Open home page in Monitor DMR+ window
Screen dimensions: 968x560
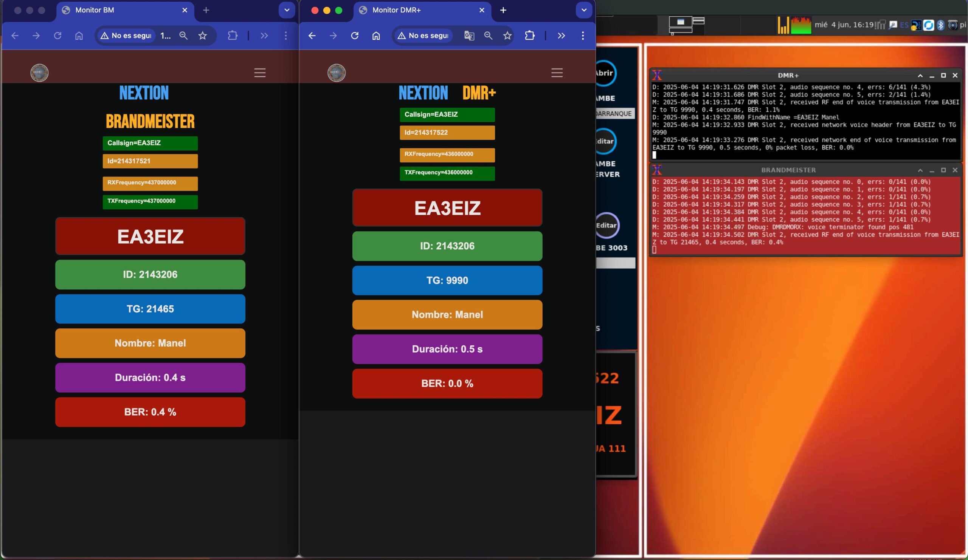[x=376, y=36]
